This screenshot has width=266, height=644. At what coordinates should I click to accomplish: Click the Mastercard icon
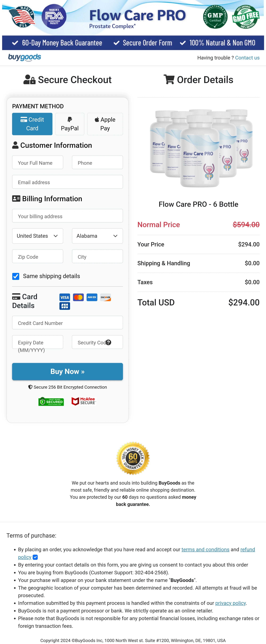pos(78,298)
